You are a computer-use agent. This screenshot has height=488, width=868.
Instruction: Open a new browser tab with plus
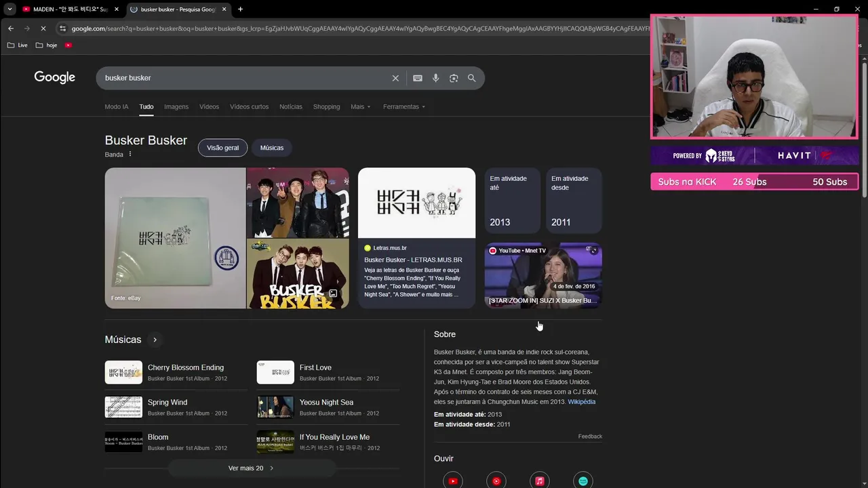[x=240, y=9]
